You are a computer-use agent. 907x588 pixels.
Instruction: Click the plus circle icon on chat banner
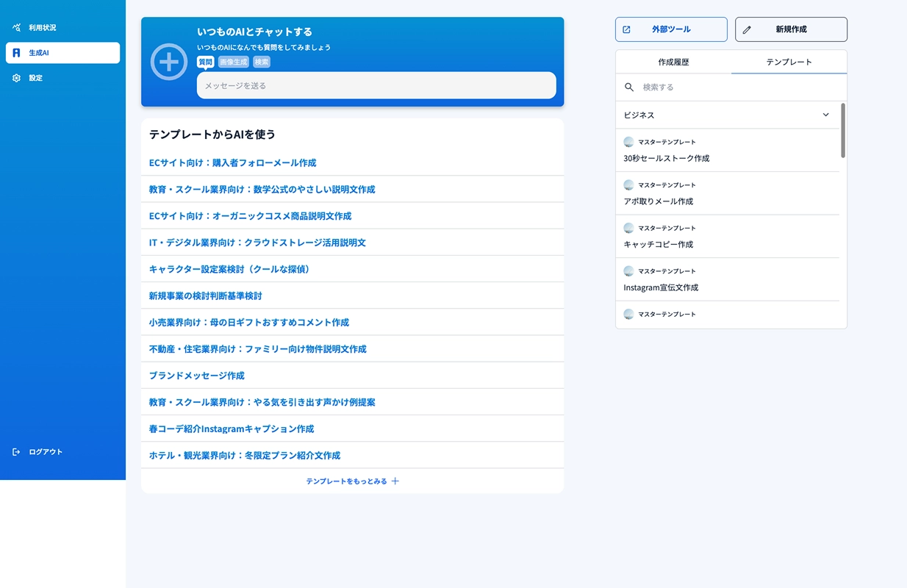coord(168,62)
